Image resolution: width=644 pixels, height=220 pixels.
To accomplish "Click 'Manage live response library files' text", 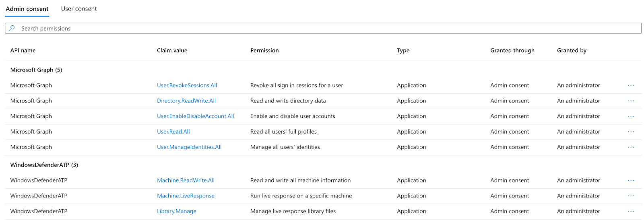I will (293, 211).
